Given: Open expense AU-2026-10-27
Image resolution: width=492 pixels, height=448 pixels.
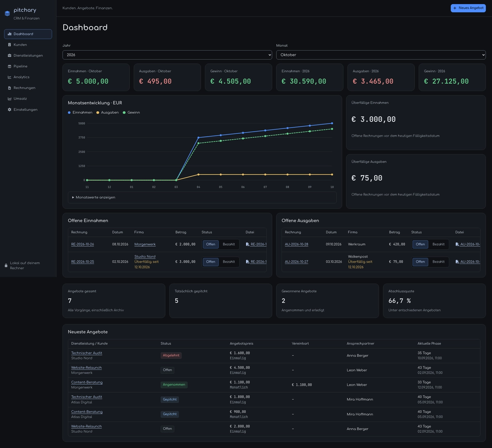Looking at the screenshot, I should tap(296, 262).
